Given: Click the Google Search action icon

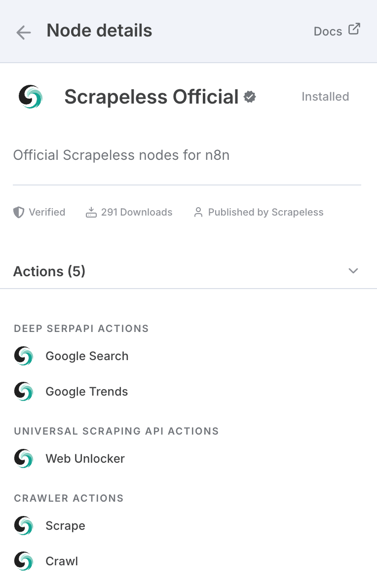Looking at the screenshot, I should [x=24, y=356].
